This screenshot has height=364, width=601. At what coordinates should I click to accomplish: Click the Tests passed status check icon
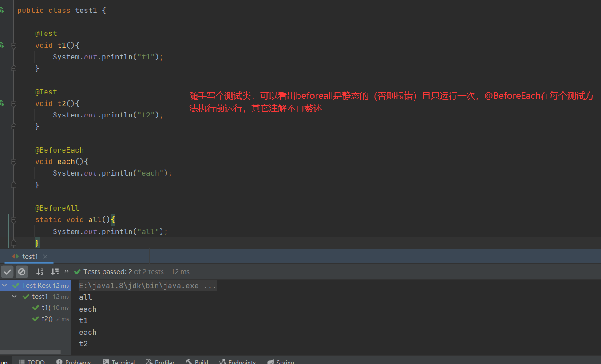click(77, 272)
